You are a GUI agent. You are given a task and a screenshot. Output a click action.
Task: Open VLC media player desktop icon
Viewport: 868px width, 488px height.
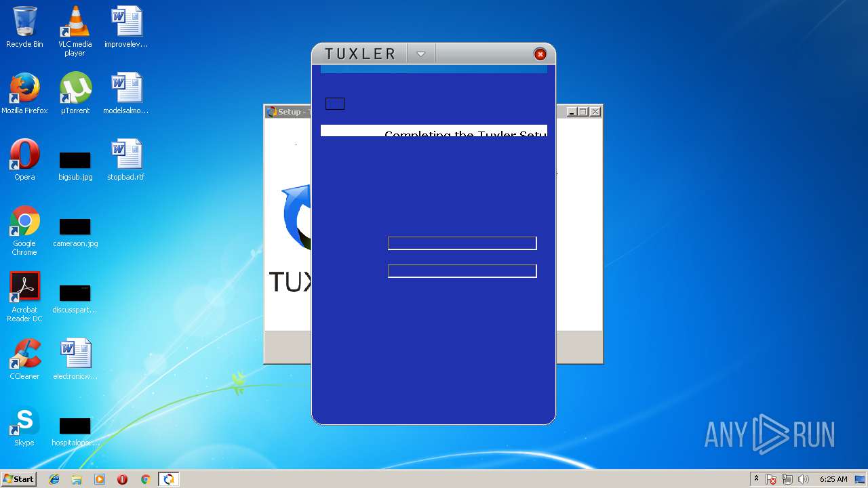click(x=75, y=30)
